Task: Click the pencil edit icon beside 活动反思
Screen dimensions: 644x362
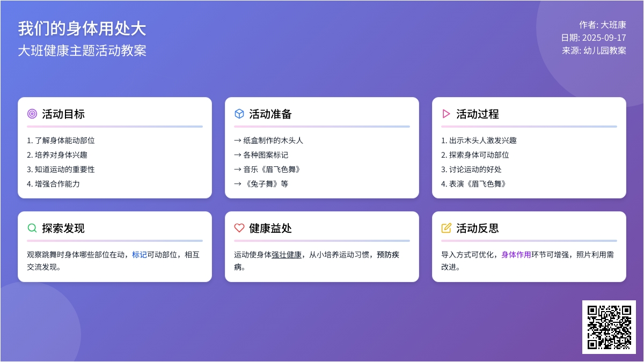Action: pos(446,228)
